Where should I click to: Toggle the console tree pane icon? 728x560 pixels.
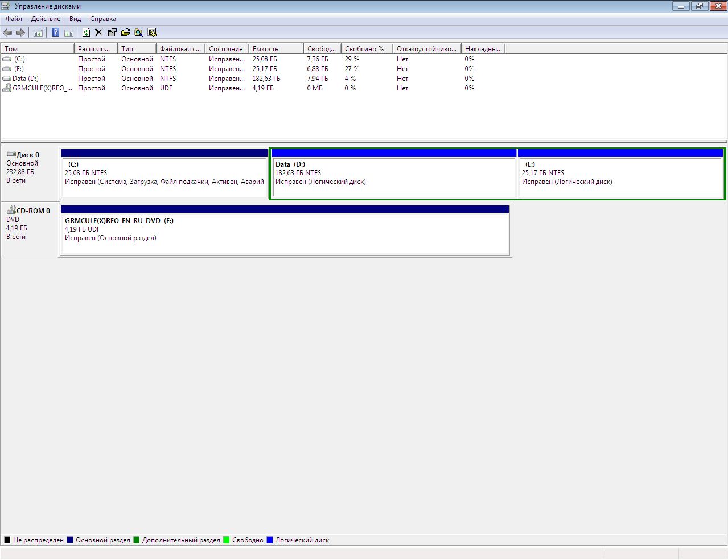[38, 33]
